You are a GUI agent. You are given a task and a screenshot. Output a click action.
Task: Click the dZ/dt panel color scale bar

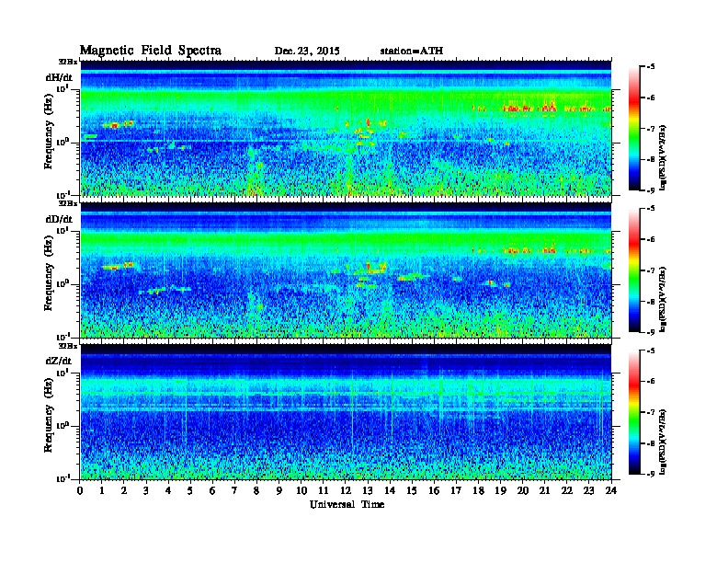634,412
